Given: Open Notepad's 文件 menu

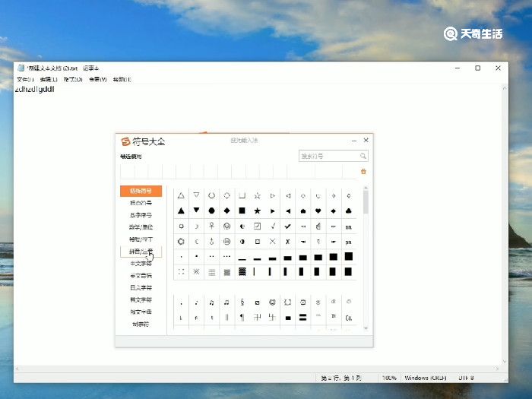Looking at the screenshot, I should [25, 79].
